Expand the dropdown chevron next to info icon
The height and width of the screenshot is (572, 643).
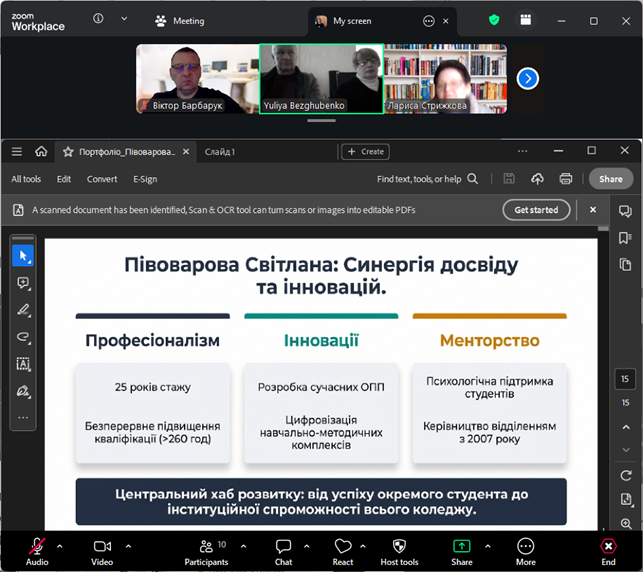tap(124, 18)
